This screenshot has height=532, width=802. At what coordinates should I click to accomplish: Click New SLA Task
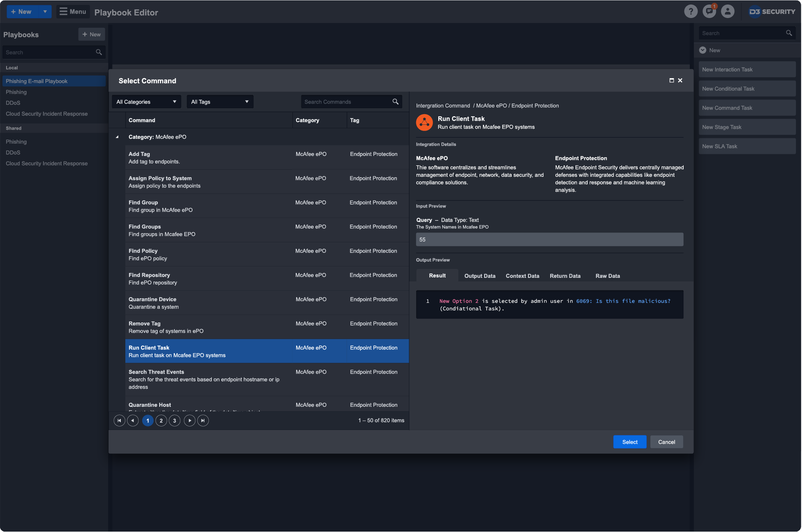coord(747,146)
